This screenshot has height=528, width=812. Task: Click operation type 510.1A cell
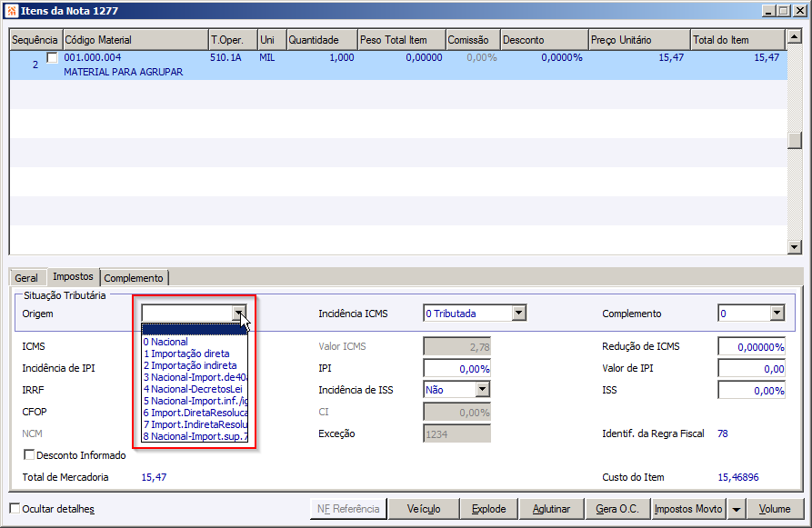(x=226, y=57)
